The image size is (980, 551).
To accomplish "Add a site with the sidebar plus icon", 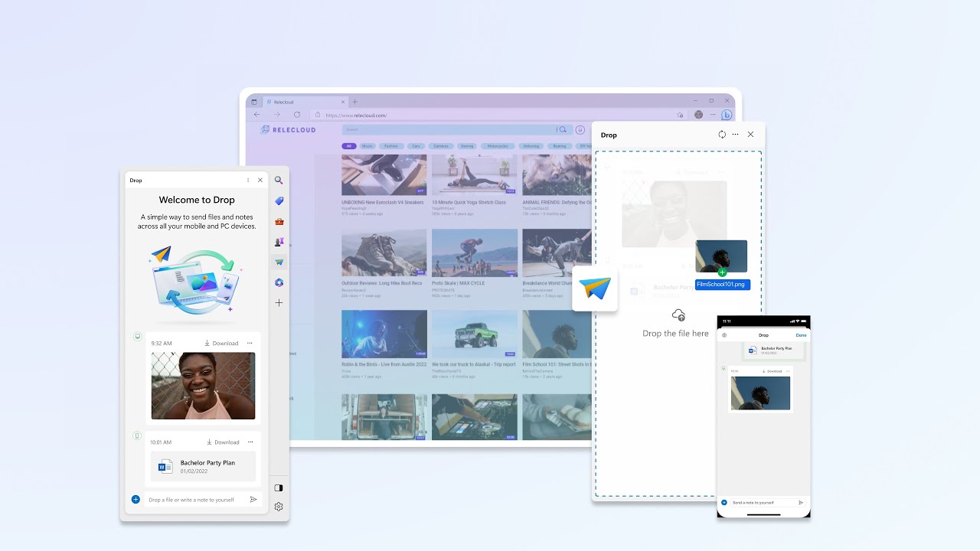I will (279, 302).
